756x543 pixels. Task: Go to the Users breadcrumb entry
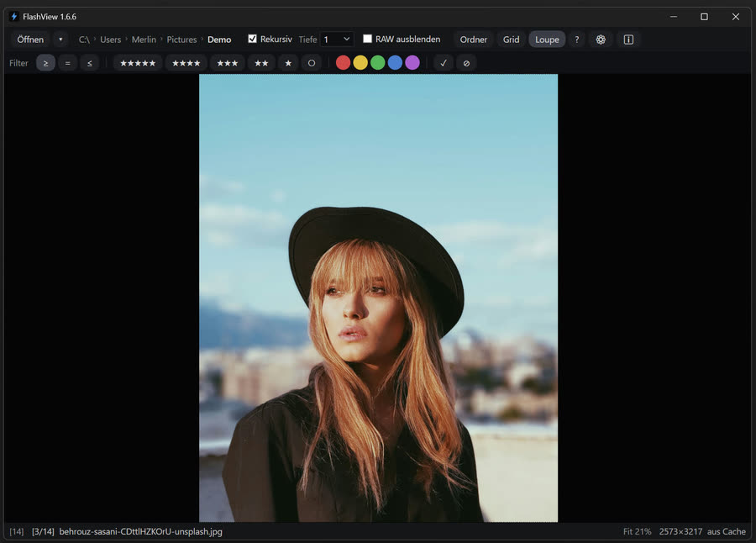pyautogui.click(x=110, y=39)
